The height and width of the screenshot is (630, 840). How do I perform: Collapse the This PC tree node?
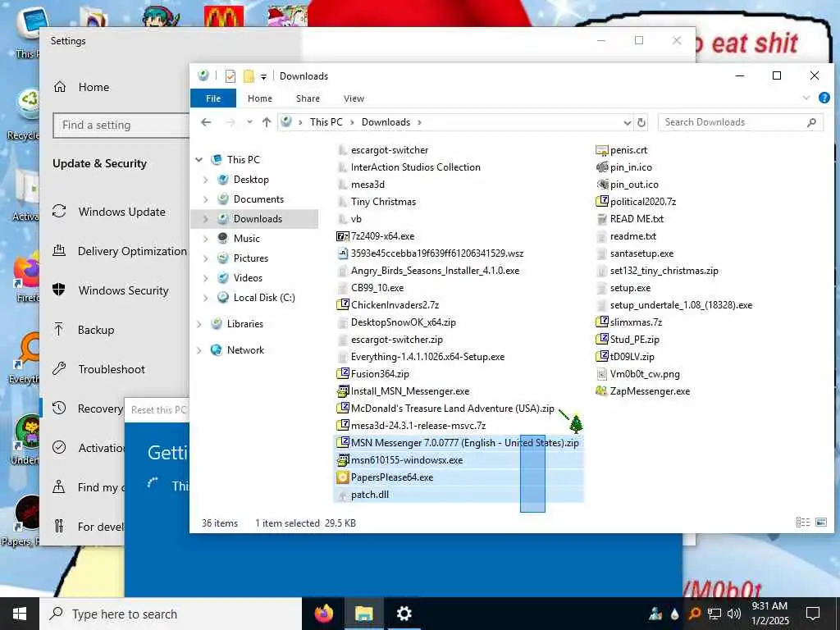[x=199, y=160]
